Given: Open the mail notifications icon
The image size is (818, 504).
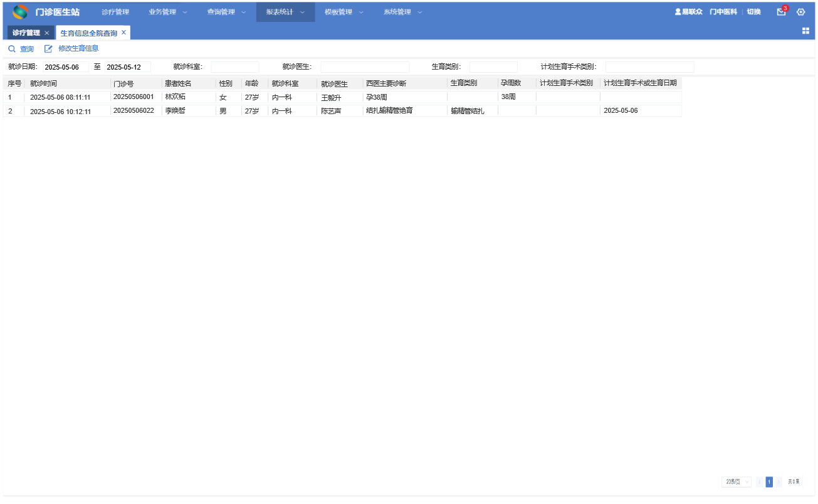Looking at the screenshot, I should coord(781,12).
